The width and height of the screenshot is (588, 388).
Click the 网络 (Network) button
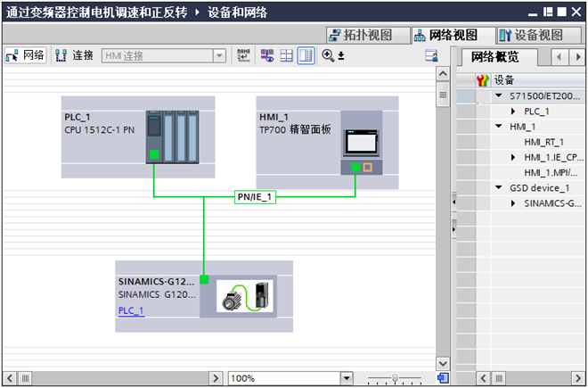tap(25, 55)
